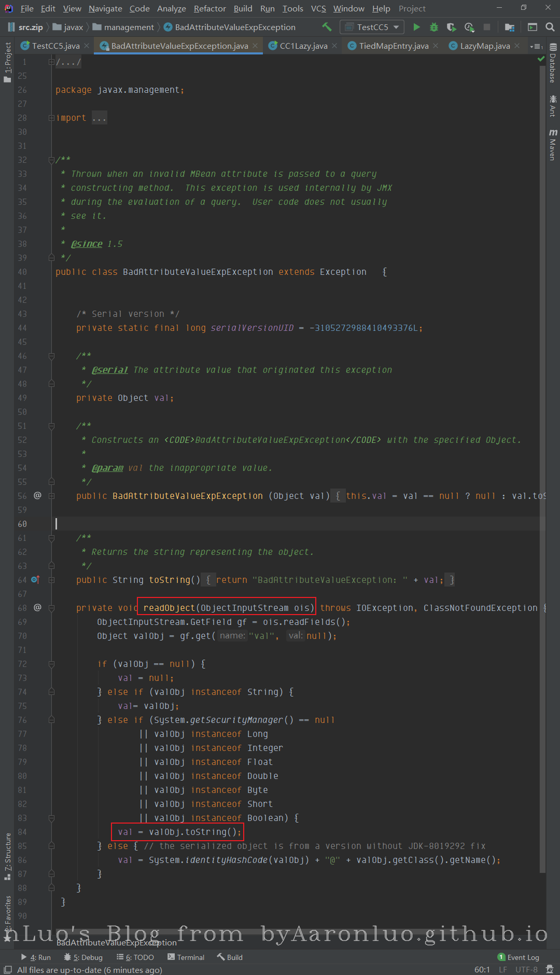
Task: Run TestCC5 with the green play icon
Action: pos(416,27)
